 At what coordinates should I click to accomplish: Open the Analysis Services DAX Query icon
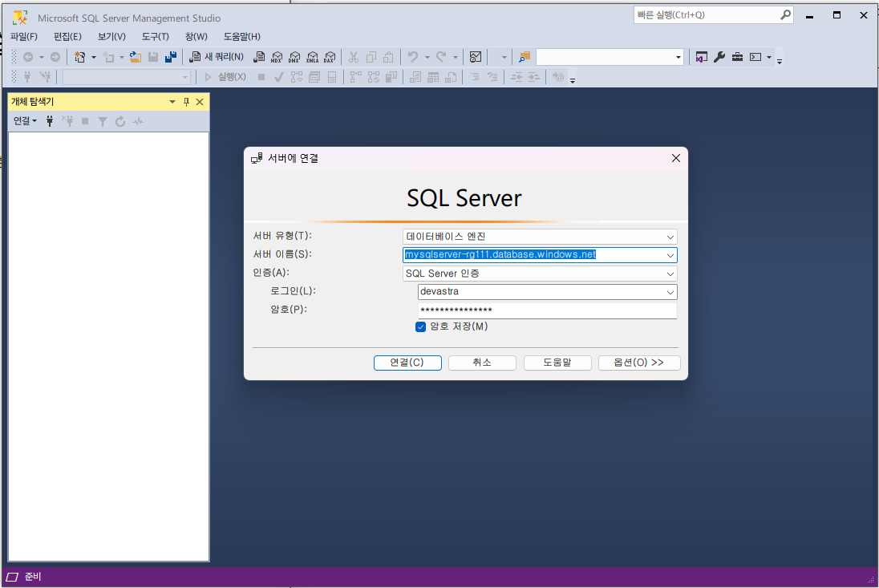(x=330, y=57)
